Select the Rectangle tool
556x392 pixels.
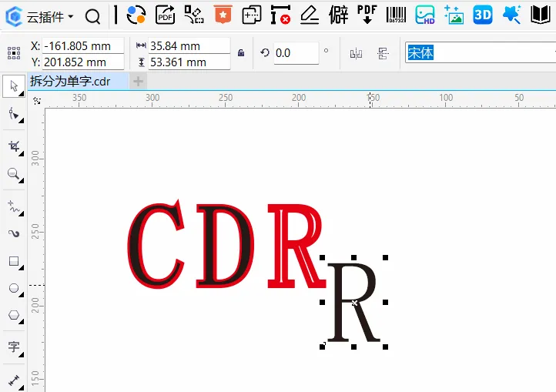tap(14, 261)
